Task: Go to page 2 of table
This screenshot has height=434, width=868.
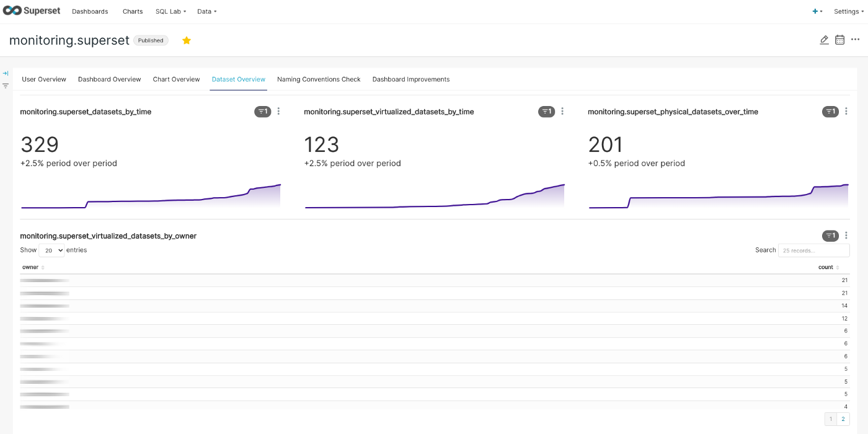Action: tap(843, 420)
